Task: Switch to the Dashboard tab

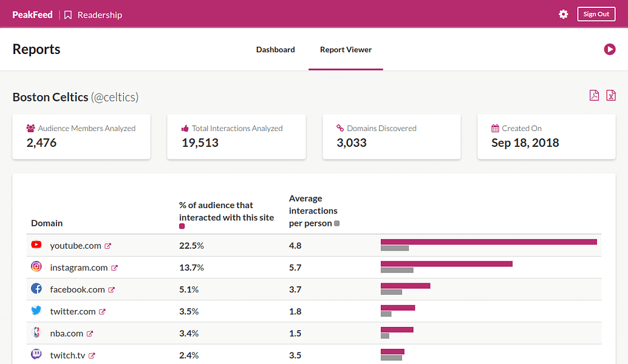Action: 276,50
